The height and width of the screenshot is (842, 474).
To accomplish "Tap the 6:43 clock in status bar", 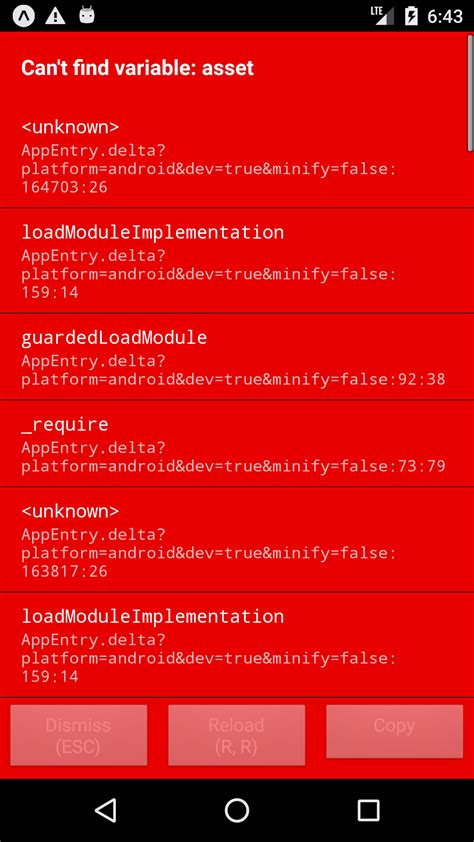I will [x=445, y=16].
